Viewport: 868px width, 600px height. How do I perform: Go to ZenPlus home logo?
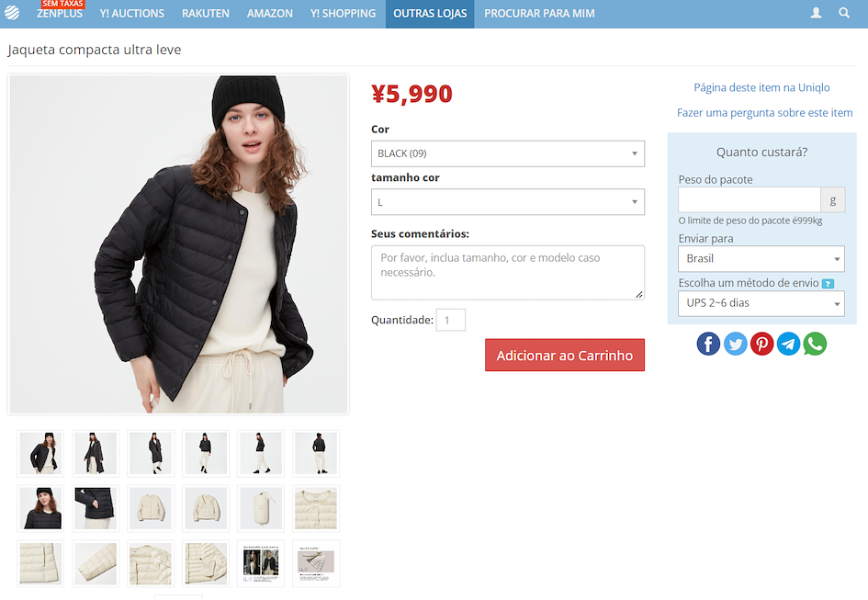click(12, 13)
